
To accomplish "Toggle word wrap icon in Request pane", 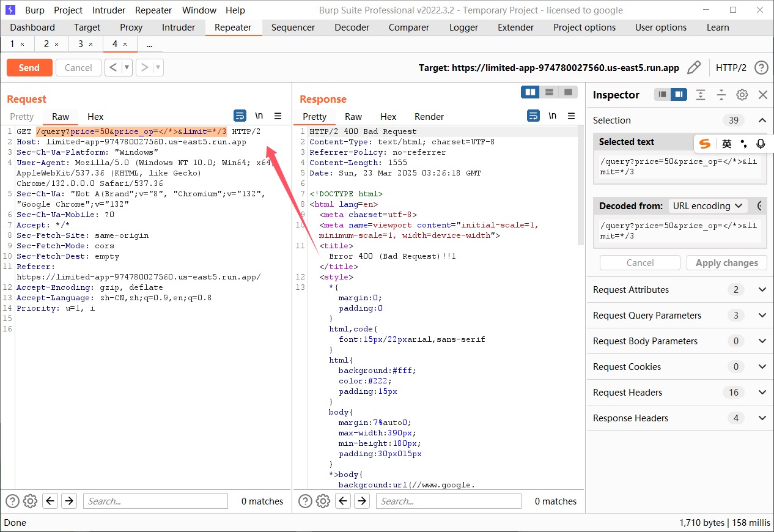I will [240, 116].
